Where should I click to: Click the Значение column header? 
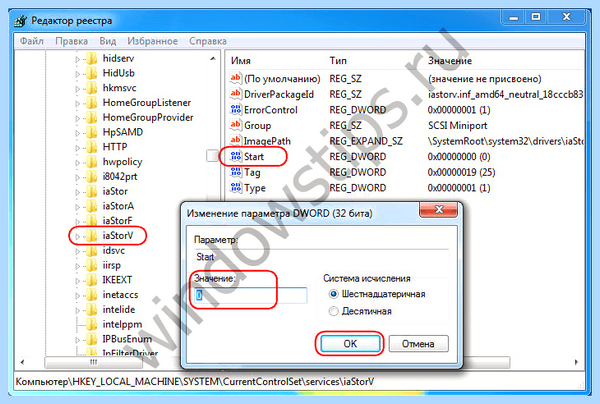coord(450,61)
